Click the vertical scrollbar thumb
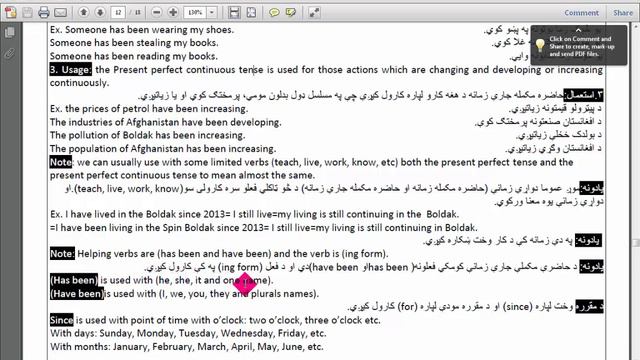Image resolution: width=640 pixels, height=360 pixels. pyautogui.click(x=636, y=243)
